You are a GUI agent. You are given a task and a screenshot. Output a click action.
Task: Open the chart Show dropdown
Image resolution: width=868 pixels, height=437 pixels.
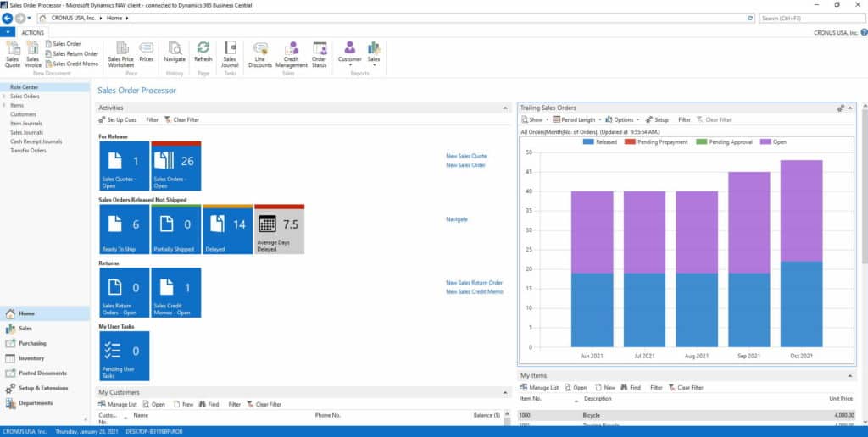click(535, 120)
